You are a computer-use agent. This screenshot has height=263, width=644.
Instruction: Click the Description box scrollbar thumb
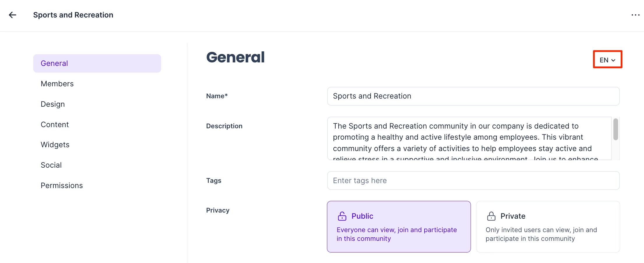(615, 129)
